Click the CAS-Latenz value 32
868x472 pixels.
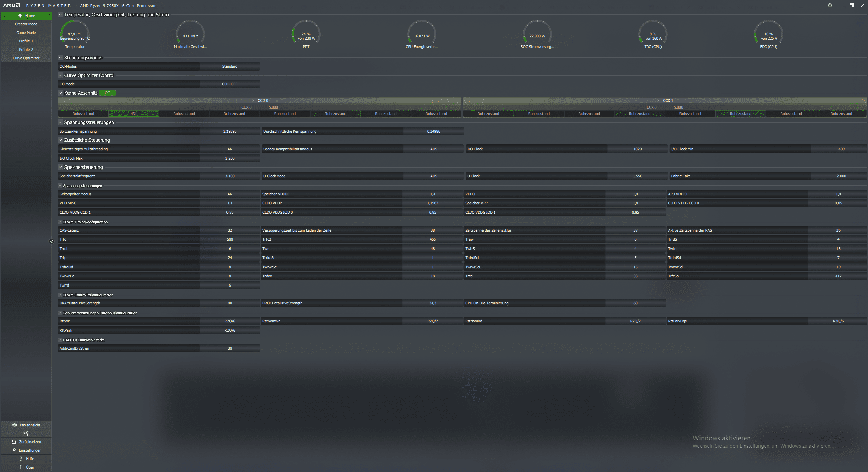(230, 230)
